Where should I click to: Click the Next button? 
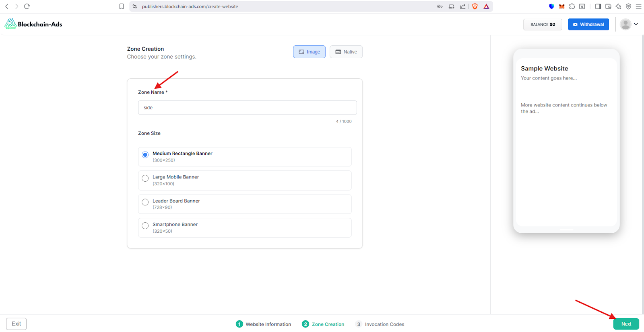(x=626, y=324)
